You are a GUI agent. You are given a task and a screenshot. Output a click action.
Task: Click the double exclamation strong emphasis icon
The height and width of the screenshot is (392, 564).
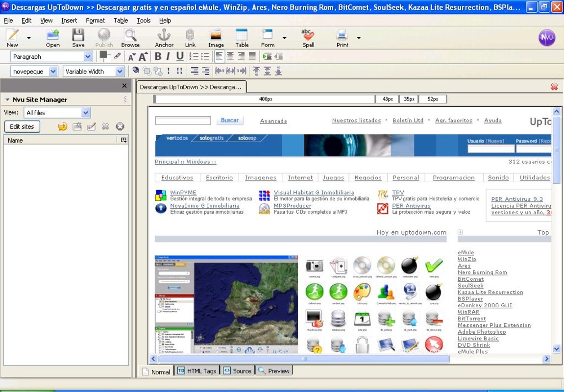coord(179,71)
